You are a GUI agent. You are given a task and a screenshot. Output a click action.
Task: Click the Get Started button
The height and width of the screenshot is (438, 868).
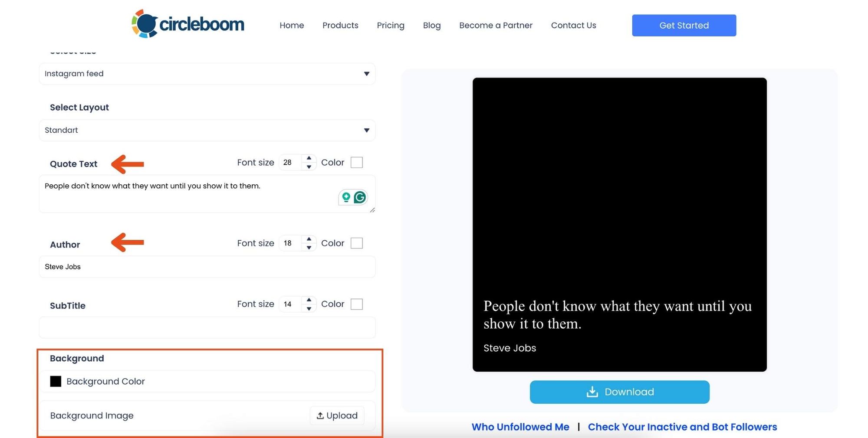684,25
